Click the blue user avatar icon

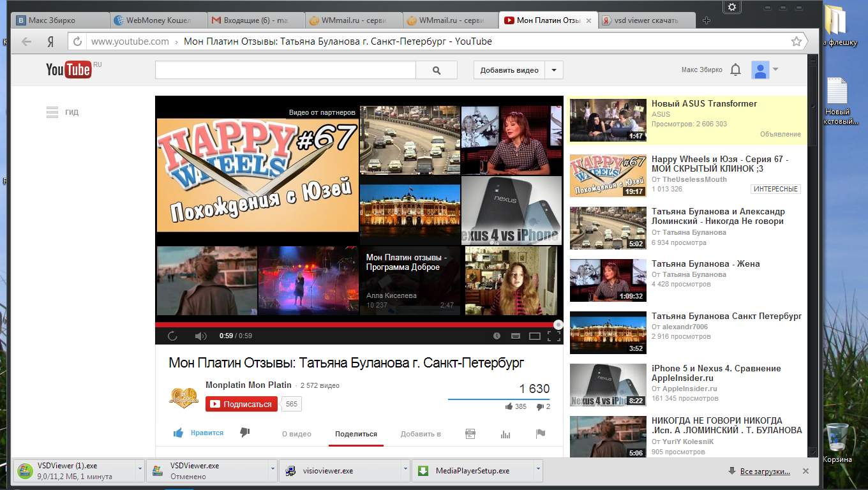click(760, 70)
